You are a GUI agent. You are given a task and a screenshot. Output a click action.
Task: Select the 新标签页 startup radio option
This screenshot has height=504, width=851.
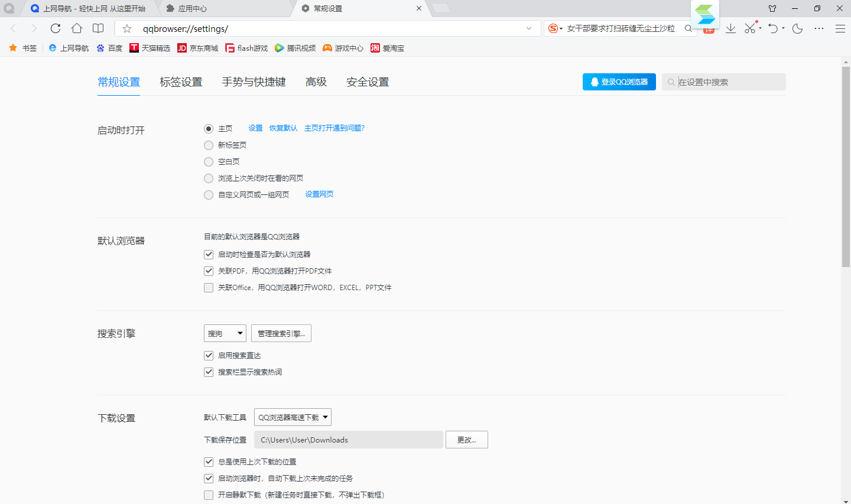[x=209, y=145]
